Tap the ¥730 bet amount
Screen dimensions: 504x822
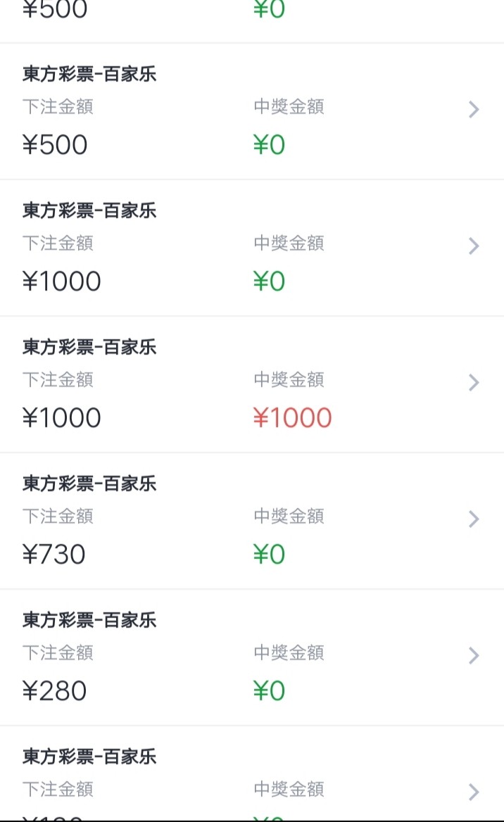click(x=54, y=555)
